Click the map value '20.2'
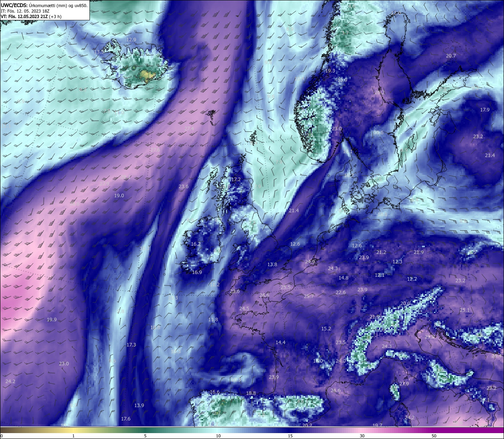Image resolution: width=504 pixels, height=439 pixels. click(x=307, y=426)
